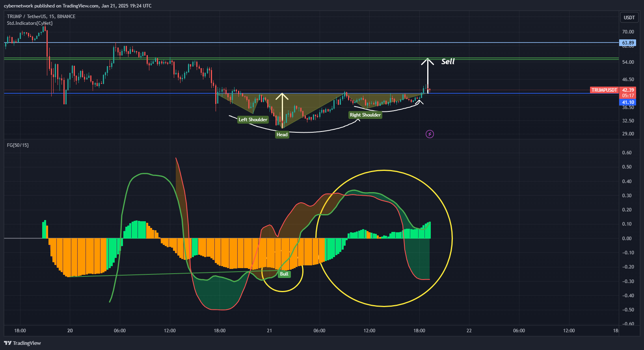
Task: Click the 54.00 price axis label
Action: pos(628,62)
